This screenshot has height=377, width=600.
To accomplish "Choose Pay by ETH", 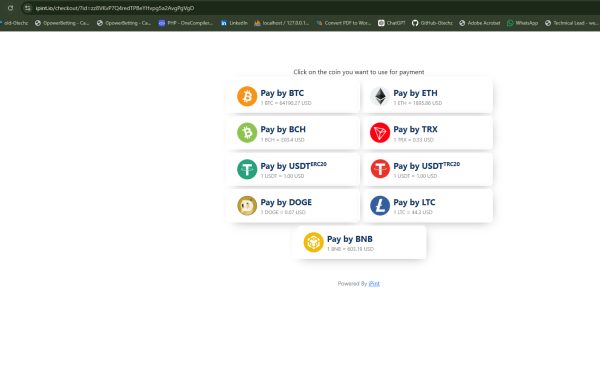I will 428,96.
